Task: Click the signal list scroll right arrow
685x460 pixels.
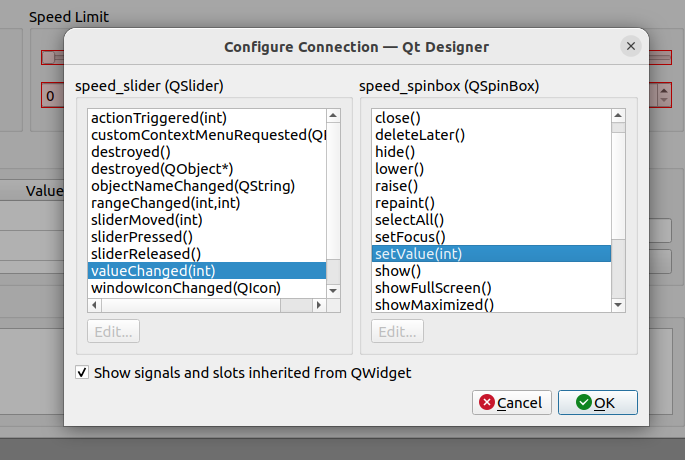Action: pos(319,305)
